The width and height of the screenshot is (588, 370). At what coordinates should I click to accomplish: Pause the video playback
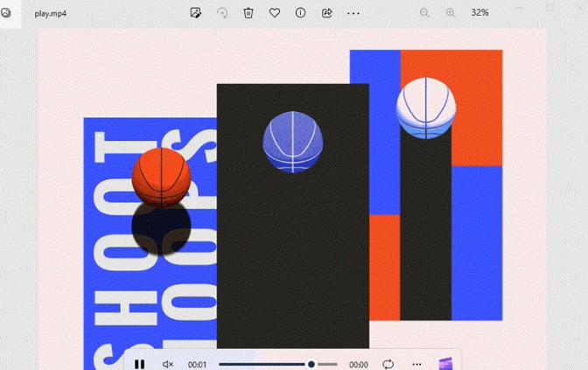[x=139, y=364]
